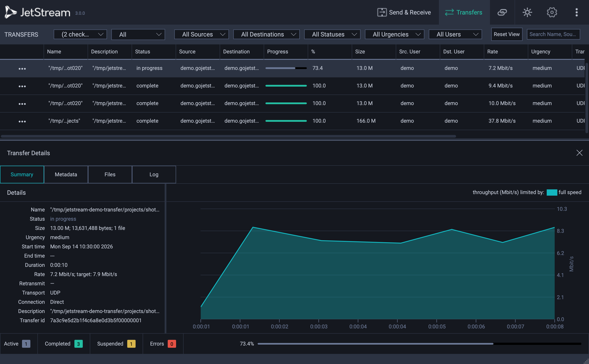Open the All Destinations dropdown
This screenshot has height=364, width=589.
pos(267,35)
